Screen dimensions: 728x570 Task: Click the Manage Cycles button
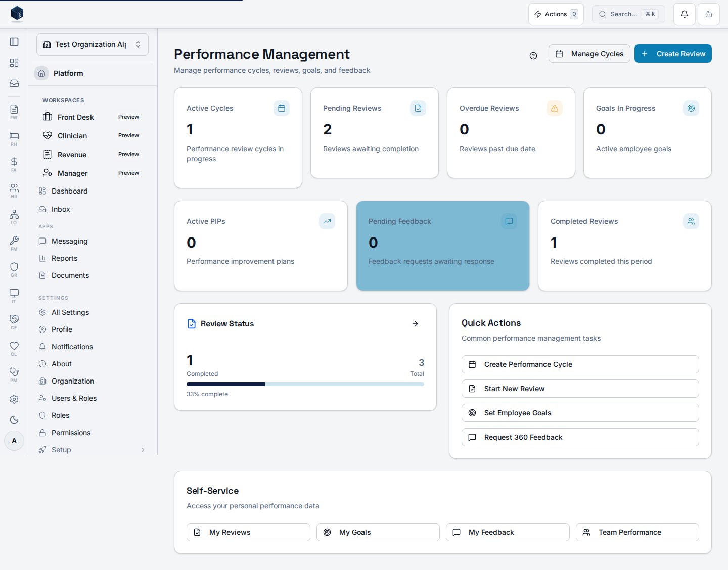click(x=589, y=54)
